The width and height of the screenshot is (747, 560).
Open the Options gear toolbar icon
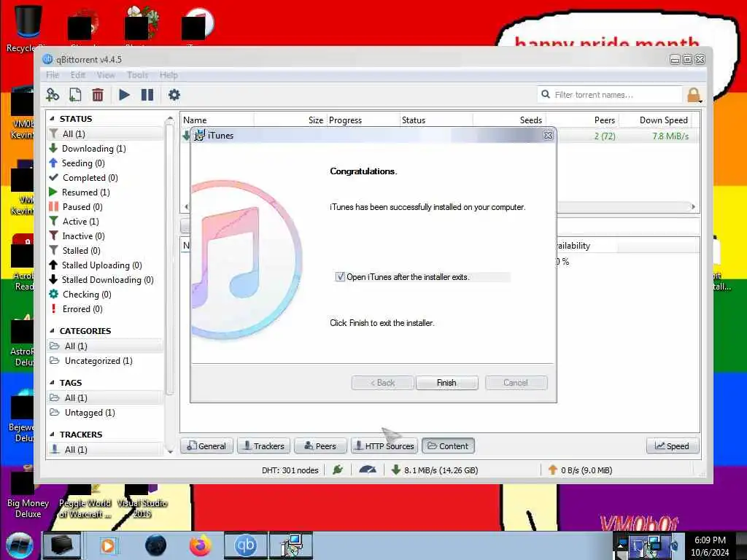pyautogui.click(x=174, y=95)
